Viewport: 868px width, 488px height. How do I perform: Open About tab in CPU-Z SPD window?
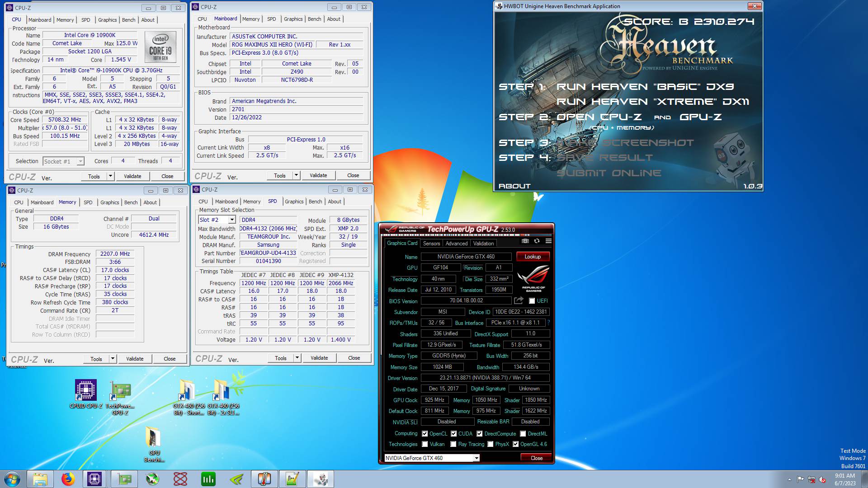[335, 202]
